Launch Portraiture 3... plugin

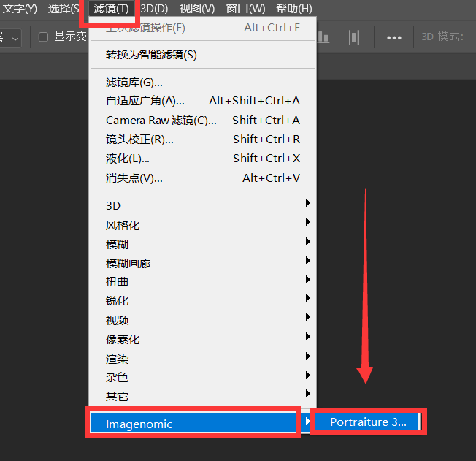[x=368, y=422]
